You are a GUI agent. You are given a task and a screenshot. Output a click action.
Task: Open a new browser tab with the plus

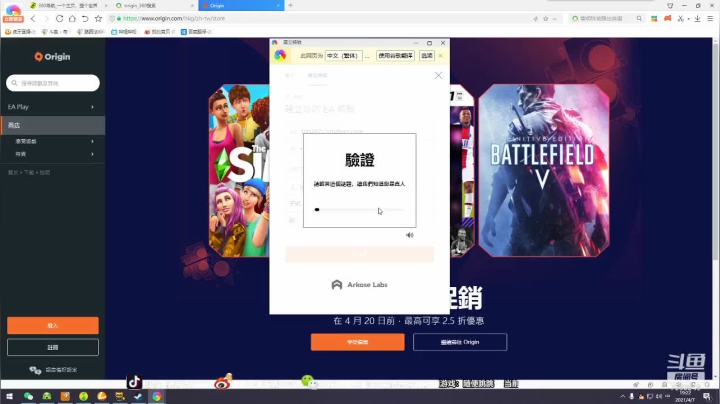click(291, 6)
